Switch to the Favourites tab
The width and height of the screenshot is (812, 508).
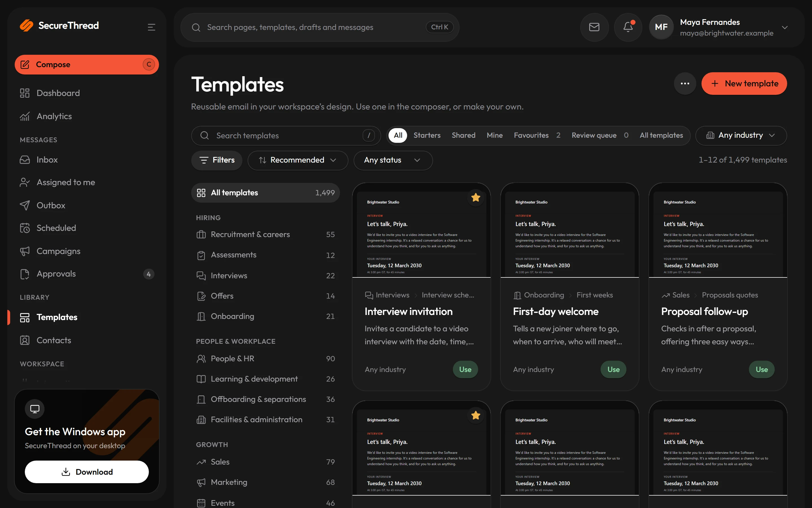click(537, 135)
